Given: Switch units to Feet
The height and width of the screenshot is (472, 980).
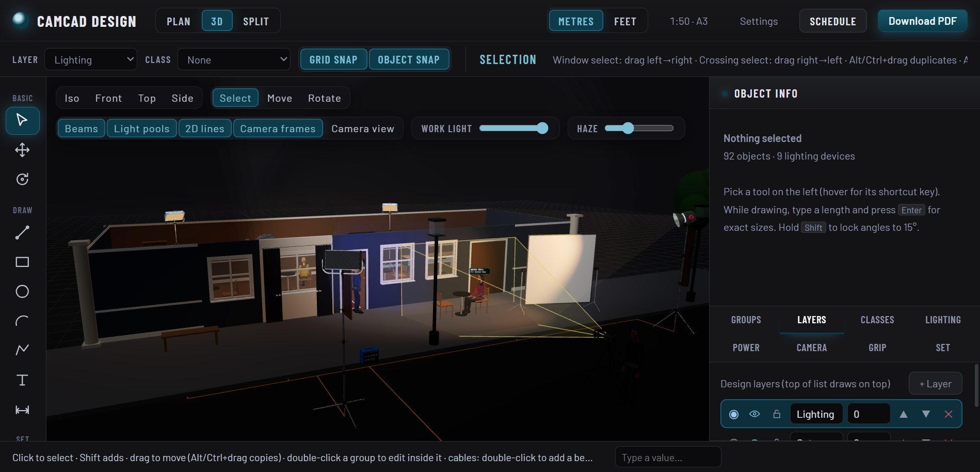Looking at the screenshot, I should pyautogui.click(x=625, y=21).
